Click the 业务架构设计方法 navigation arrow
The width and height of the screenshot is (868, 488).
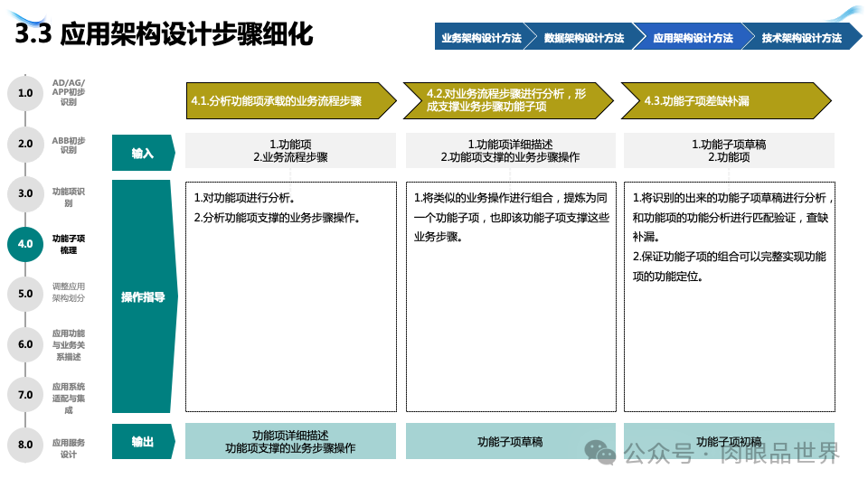(482, 37)
